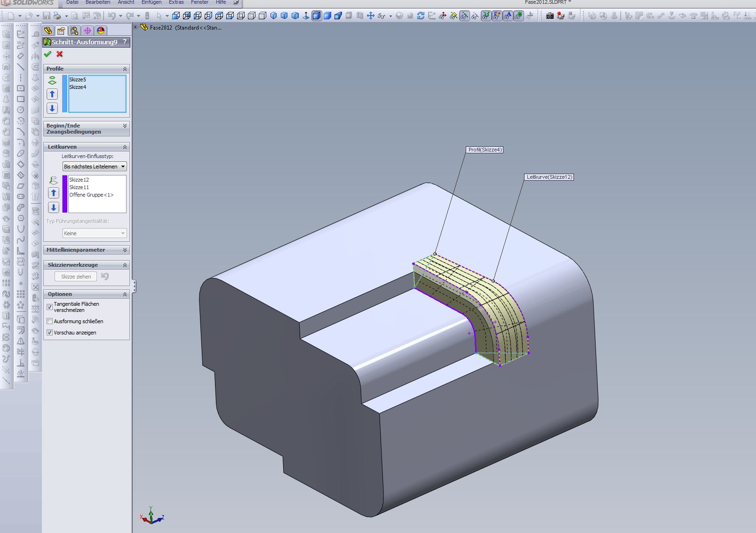Click the rebuild refresh arrows icon

421,16
